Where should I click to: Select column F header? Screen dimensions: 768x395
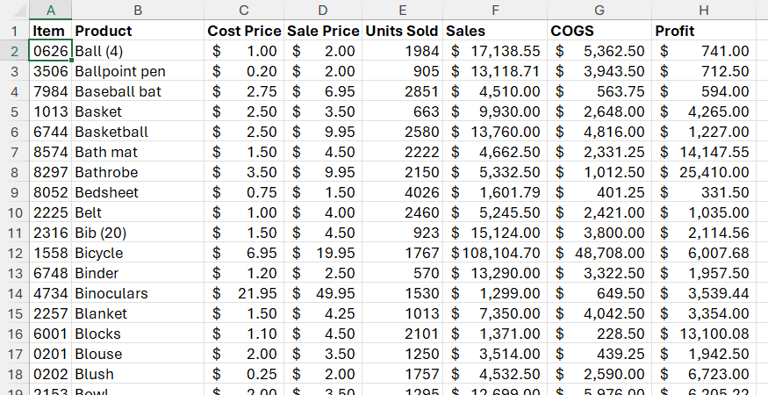coord(495,10)
